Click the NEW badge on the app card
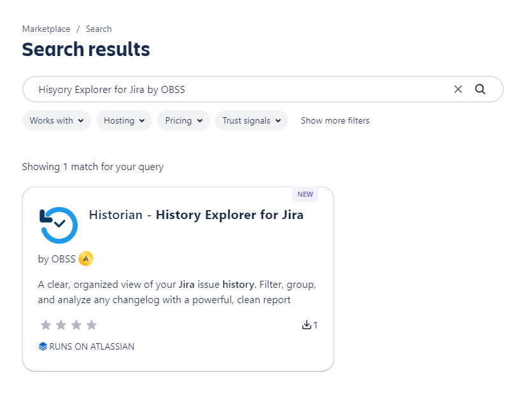The image size is (532, 398). (x=305, y=194)
